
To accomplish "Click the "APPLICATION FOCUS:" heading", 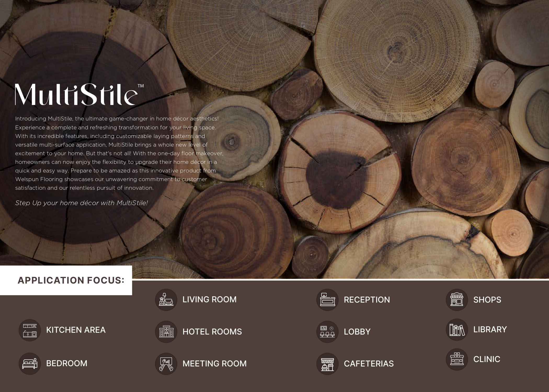I will tap(71, 280).
